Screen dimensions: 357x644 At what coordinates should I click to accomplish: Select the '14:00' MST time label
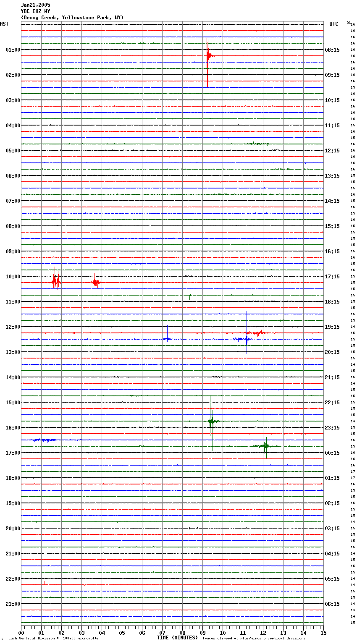(13, 377)
